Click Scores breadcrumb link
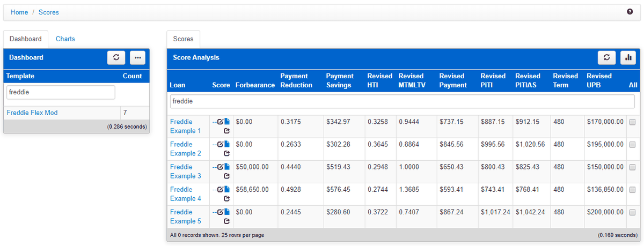 pyautogui.click(x=49, y=12)
